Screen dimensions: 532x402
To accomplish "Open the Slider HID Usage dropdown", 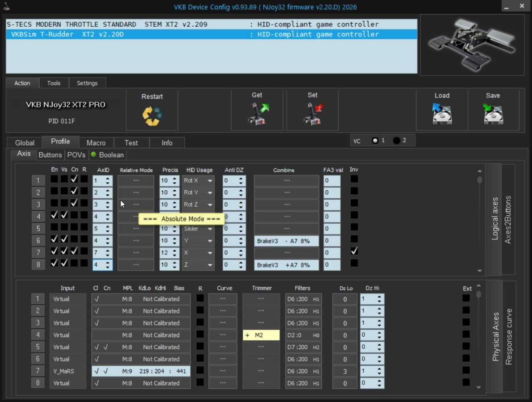I will [x=198, y=229].
